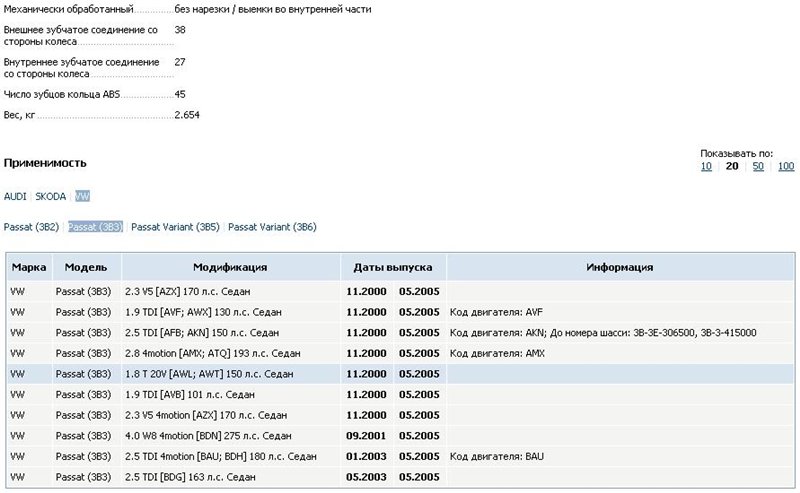Click the Показывать по label
Viewport: 800px width, 493px height.
pos(736,153)
